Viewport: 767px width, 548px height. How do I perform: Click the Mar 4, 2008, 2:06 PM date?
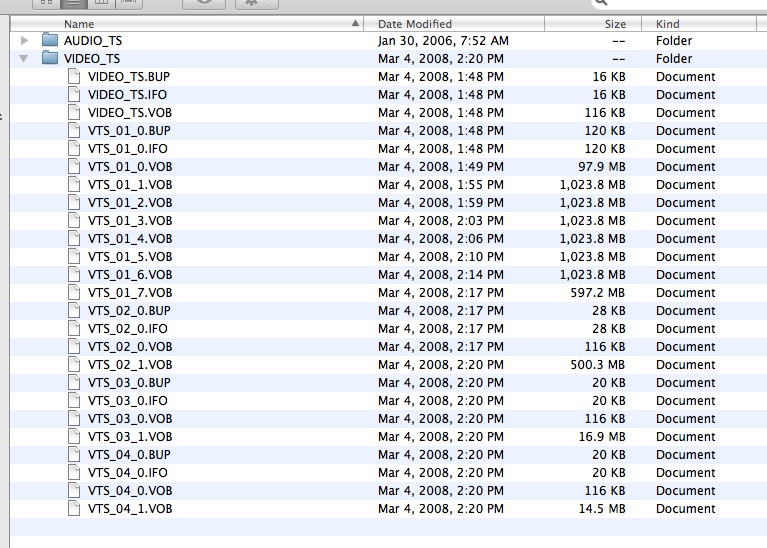click(441, 239)
